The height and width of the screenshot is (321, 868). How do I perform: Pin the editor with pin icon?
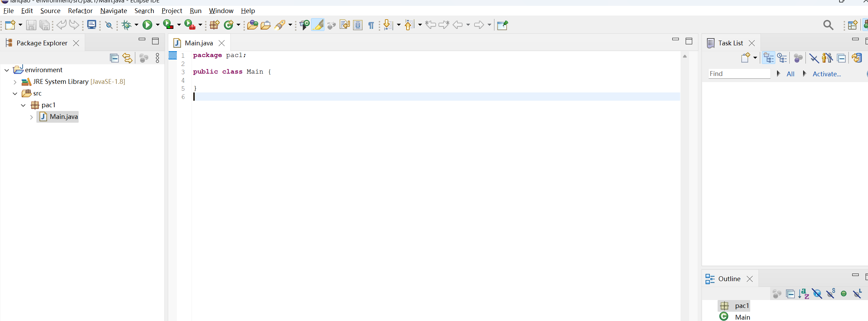click(x=503, y=25)
